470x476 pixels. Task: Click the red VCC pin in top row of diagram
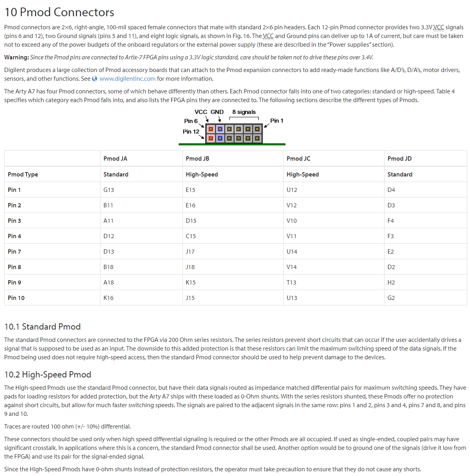[210, 129]
